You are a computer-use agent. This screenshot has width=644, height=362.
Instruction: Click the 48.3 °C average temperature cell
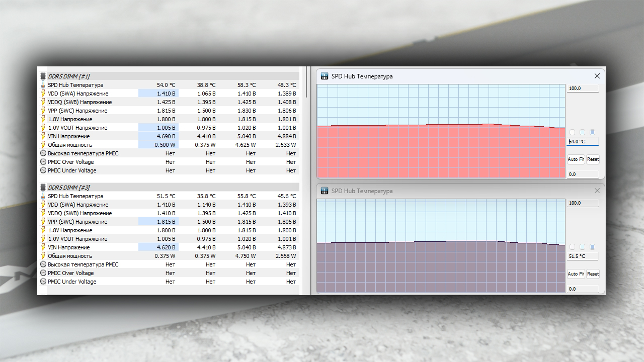pos(287,85)
